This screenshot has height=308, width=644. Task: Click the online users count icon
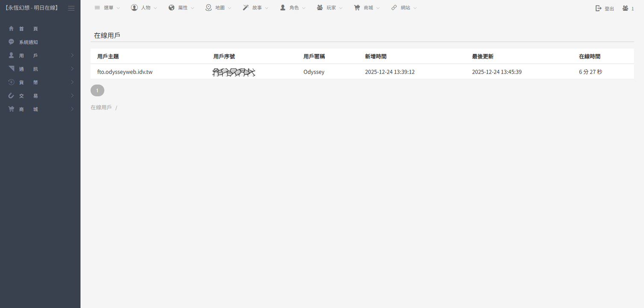click(x=626, y=8)
